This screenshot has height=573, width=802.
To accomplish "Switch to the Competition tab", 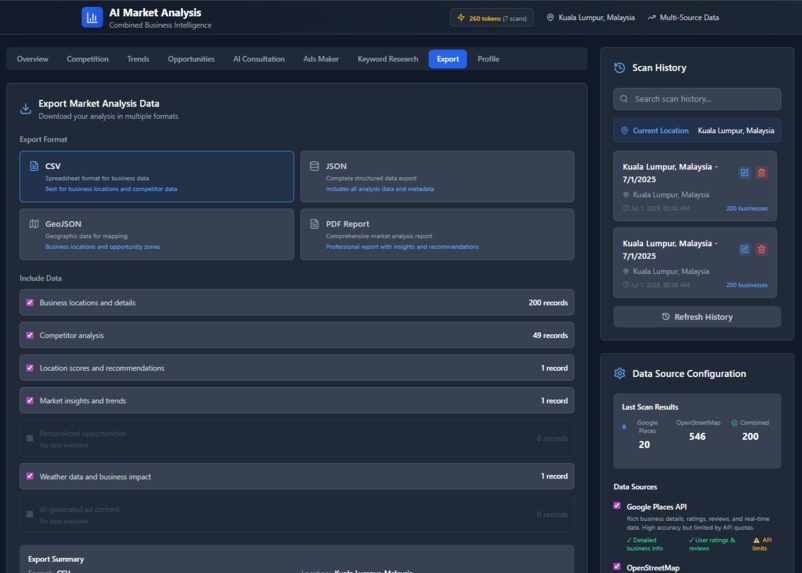I will tap(87, 59).
